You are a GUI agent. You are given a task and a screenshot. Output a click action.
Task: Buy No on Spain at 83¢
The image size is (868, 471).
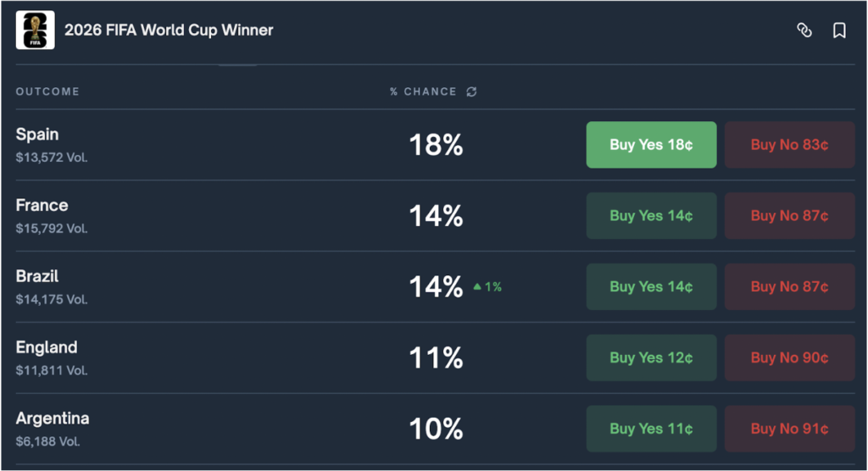[789, 145]
